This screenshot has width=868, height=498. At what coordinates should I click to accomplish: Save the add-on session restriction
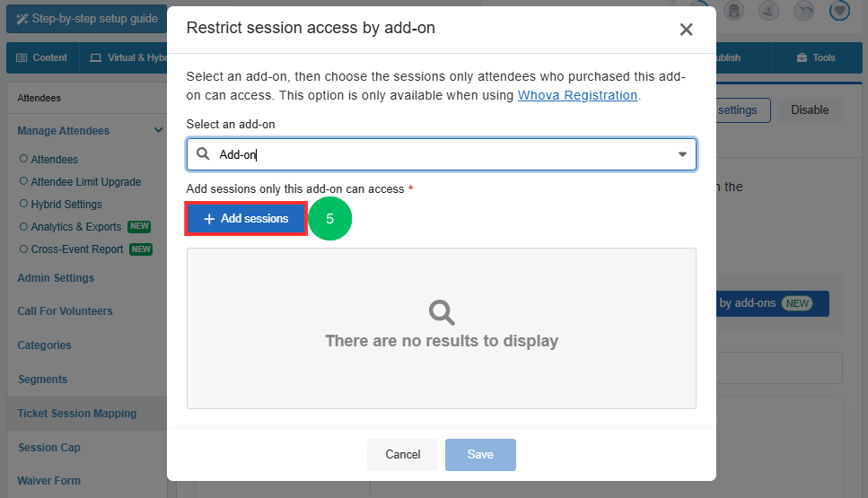coord(480,454)
